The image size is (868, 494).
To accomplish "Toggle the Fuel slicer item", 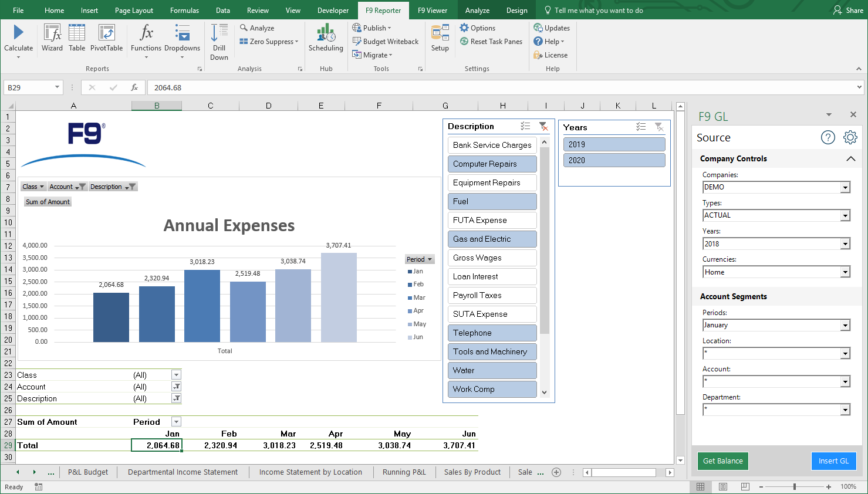I will point(492,202).
